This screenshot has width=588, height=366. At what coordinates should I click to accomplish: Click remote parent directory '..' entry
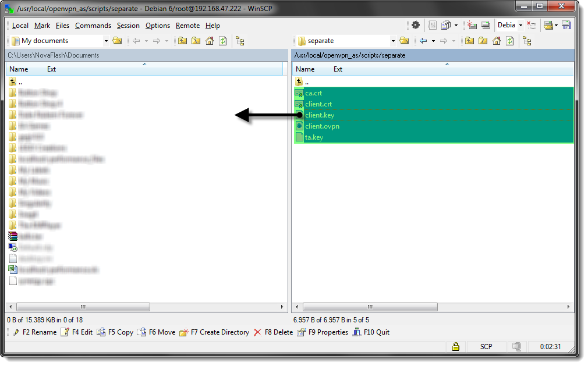[x=302, y=81]
